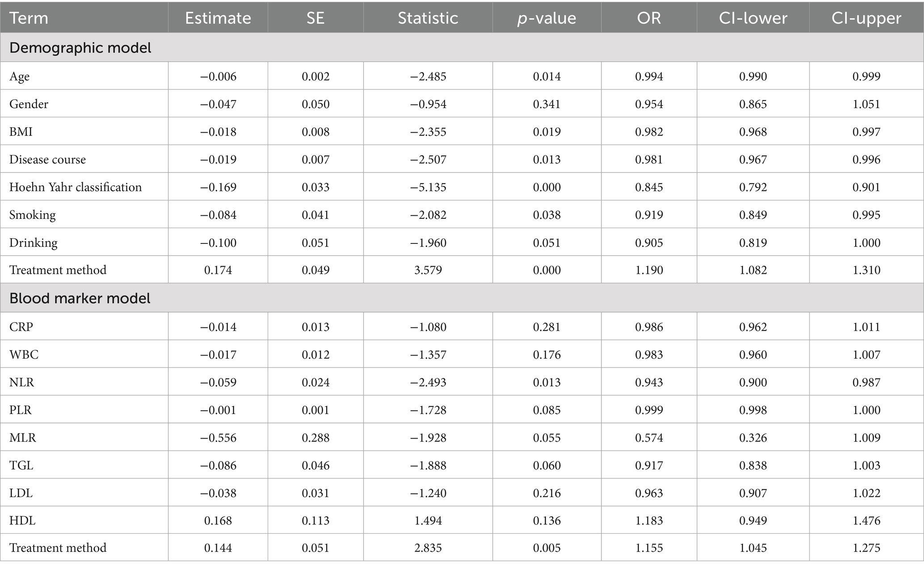
Task: Click the Statistic column header
Action: pyautogui.click(x=428, y=18)
